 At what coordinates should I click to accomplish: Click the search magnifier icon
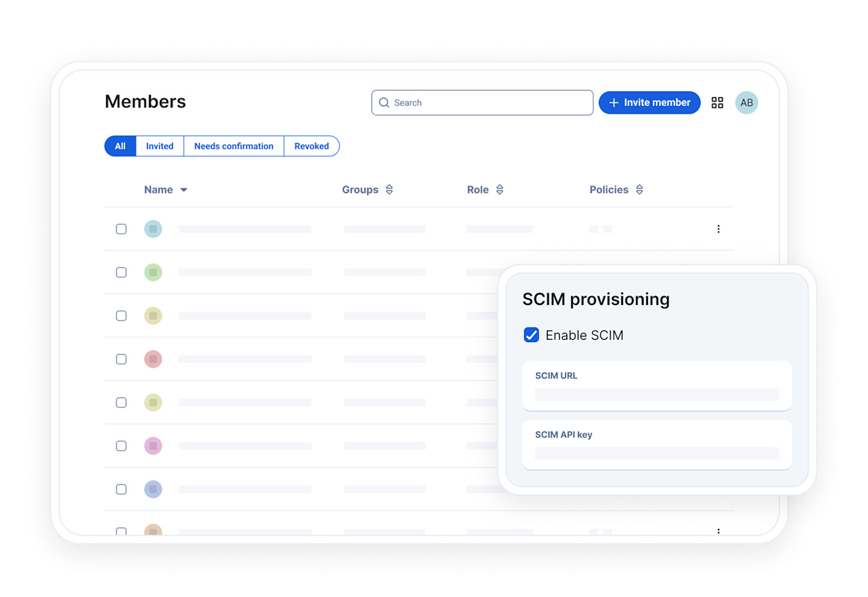tap(384, 102)
